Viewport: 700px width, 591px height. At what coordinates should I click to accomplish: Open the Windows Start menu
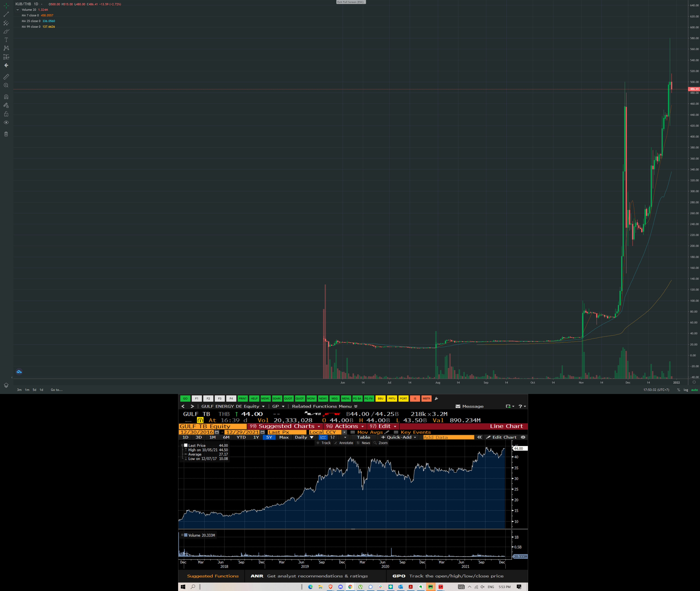[x=183, y=587]
